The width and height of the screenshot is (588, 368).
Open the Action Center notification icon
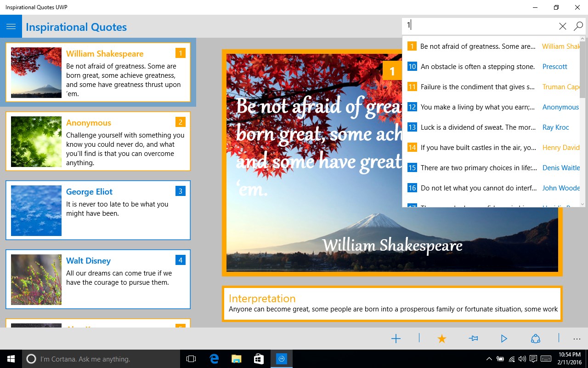(533, 359)
